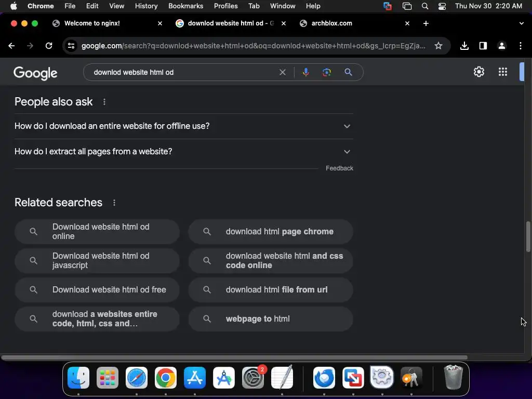Screen dimensions: 532x399
Task: Search 'webpage to html' suggestion
Action: [271, 320]
